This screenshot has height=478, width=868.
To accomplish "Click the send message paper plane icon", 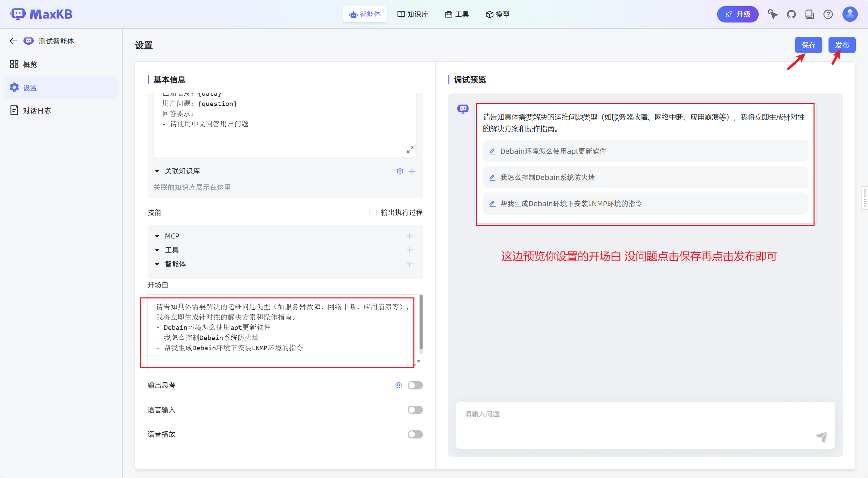I will coord(822,437).
